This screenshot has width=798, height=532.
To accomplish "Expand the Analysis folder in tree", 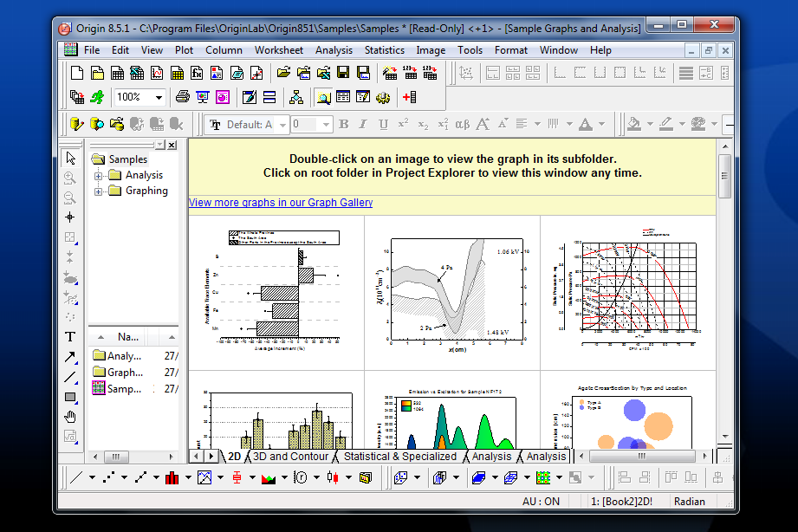I will [x=99, y=175].
